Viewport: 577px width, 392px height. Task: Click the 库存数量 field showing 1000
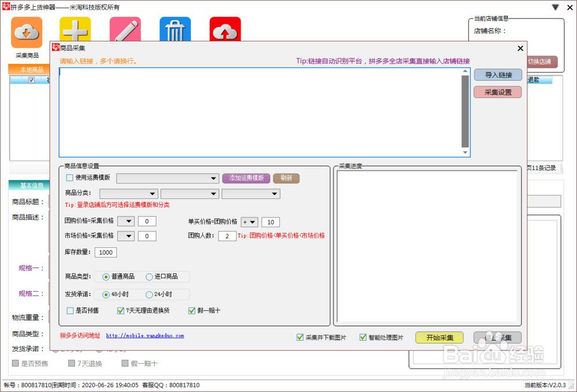106,252
